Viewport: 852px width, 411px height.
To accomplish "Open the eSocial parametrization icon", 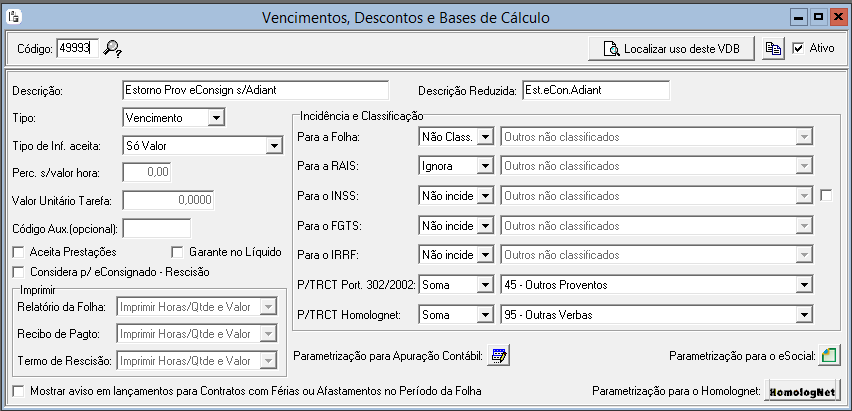I will [x=829, y=356].
